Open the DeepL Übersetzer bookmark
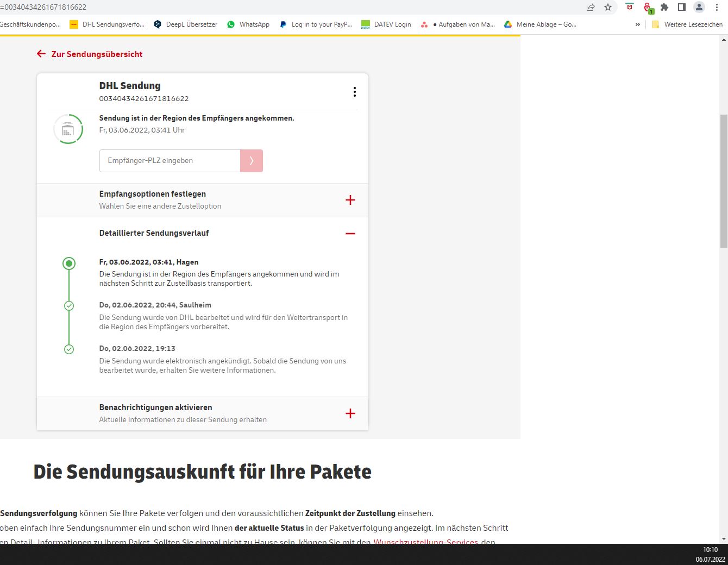Viewport: 728px width, 565px height. click(x=185, y=24)
